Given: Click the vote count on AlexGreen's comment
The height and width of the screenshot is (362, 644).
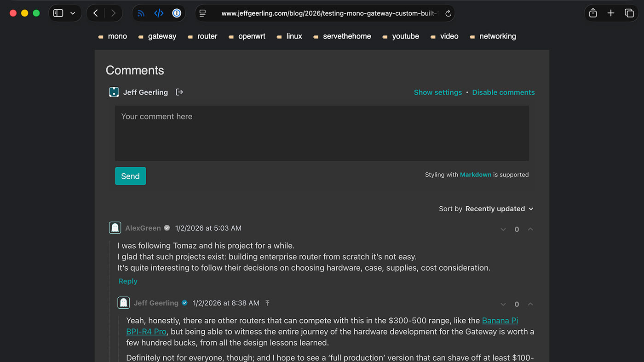Looking at the screenshot, I should (517, 229).
